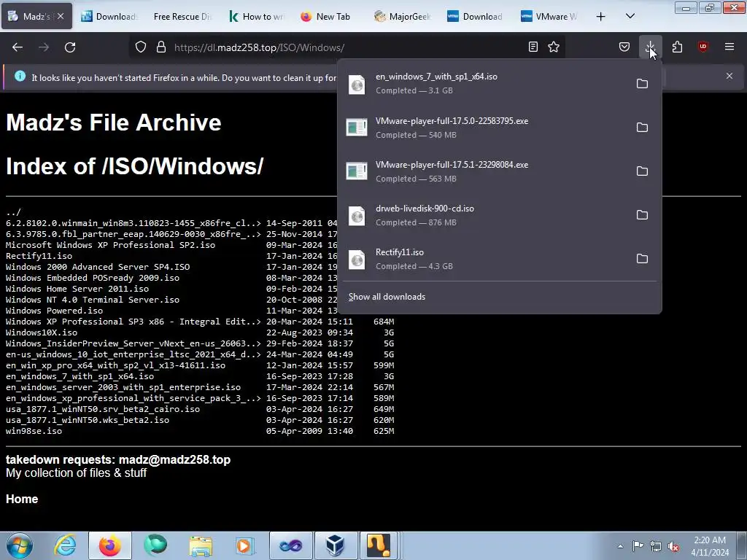Image resolution: width=747 pixels, height=560 pixels.
Task: Toggle Reader View icon
Action: [x=533, y=47]
